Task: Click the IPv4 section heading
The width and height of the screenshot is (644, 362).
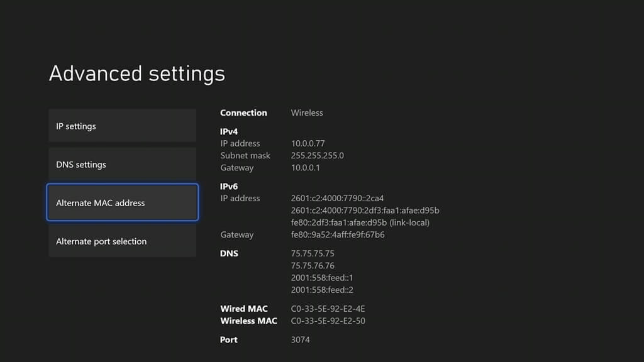Action: pos(228,131)
